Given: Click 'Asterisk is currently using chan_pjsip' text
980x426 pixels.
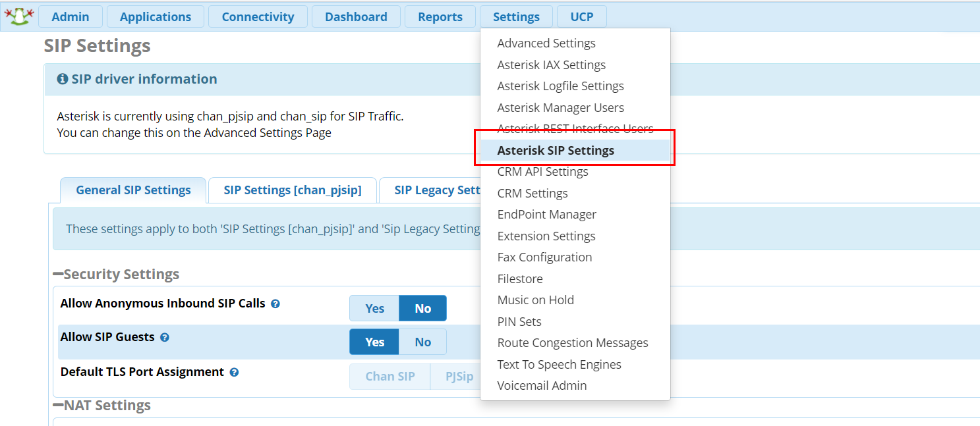Looking at the screenshot, I should [230, 117].
